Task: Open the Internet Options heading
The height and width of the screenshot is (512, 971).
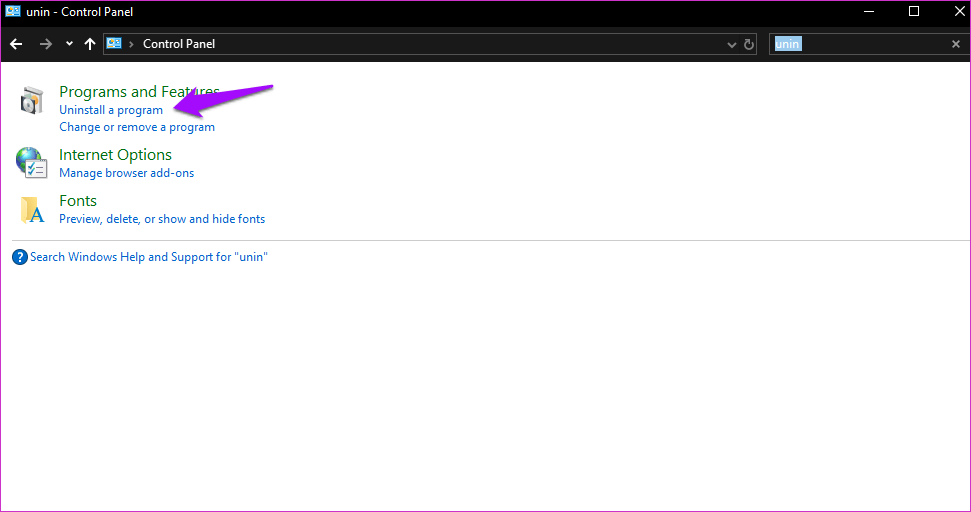Action: point(115,155)
